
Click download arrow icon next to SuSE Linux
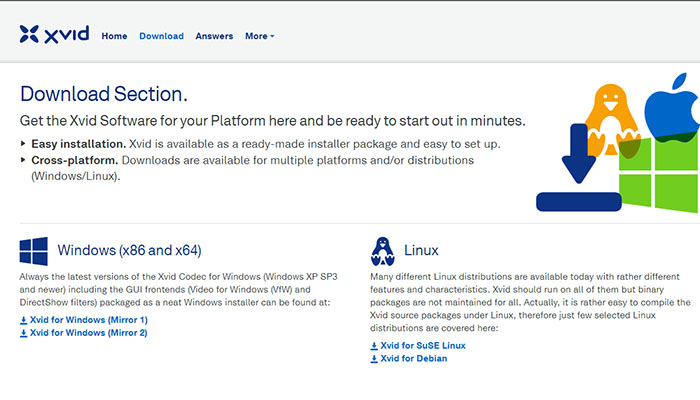click(x=374, y=346)
